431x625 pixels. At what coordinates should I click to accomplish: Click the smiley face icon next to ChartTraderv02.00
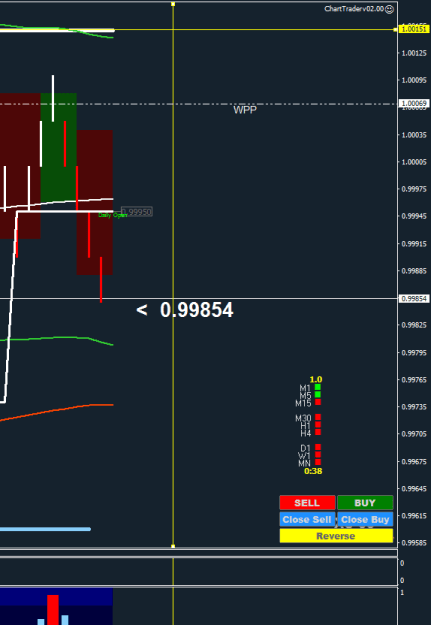[390, 9]
